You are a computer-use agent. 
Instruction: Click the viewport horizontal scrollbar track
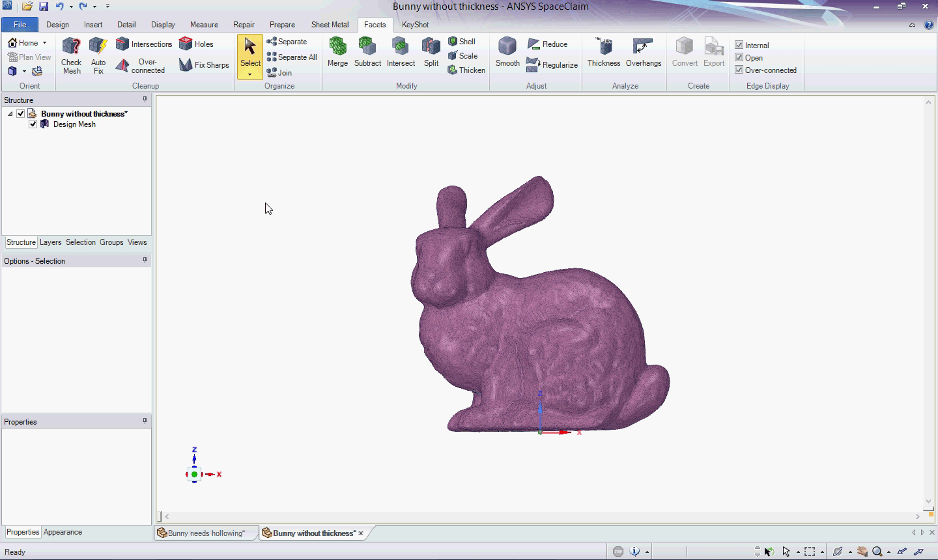[x=541, y=516]
